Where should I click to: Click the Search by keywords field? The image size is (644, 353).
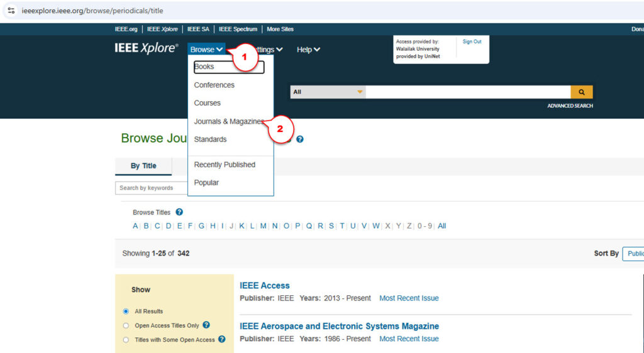pyautogui.click(x=151, y=188)
